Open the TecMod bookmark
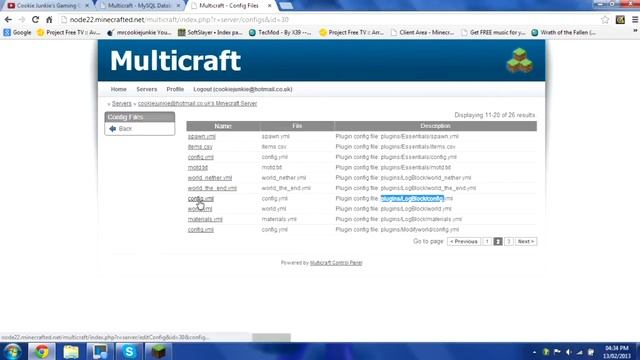 280,32
